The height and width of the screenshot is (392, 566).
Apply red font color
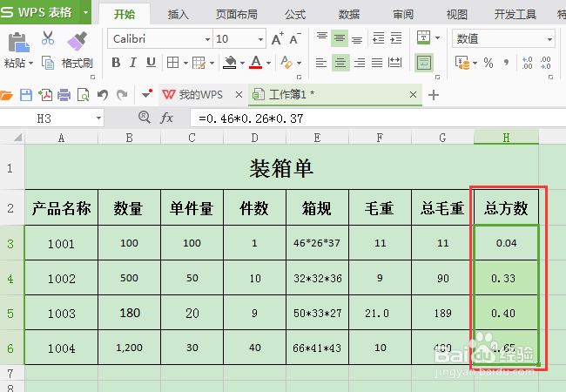coord(256,62)
